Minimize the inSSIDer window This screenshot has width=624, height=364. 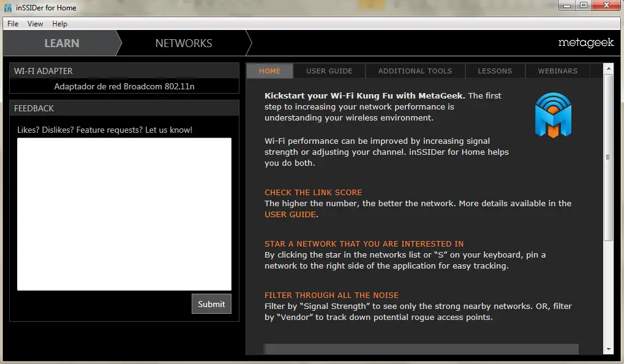567,6
